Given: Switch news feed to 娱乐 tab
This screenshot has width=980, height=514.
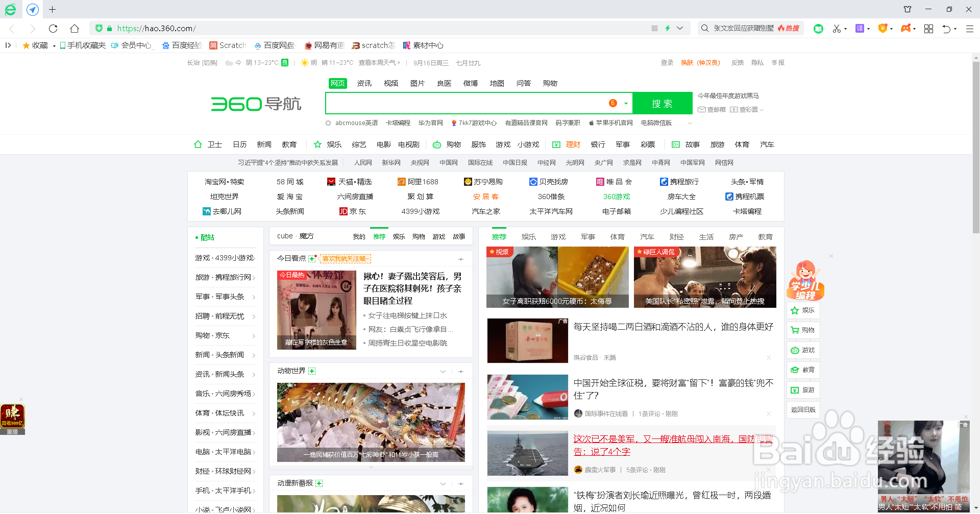Looking at the screenshot, I should [x=529, y=237].
